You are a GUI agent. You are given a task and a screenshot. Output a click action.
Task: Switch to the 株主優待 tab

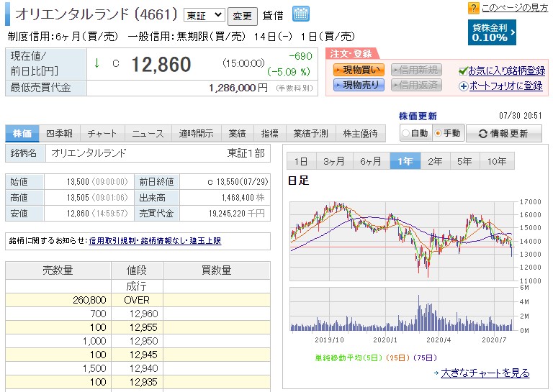pos(361,134)
